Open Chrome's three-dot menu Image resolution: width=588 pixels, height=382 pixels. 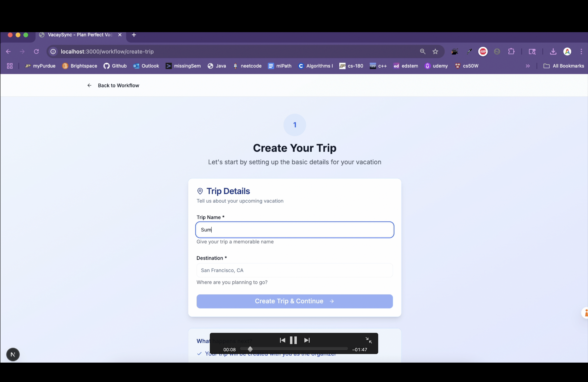click(581, 52)
